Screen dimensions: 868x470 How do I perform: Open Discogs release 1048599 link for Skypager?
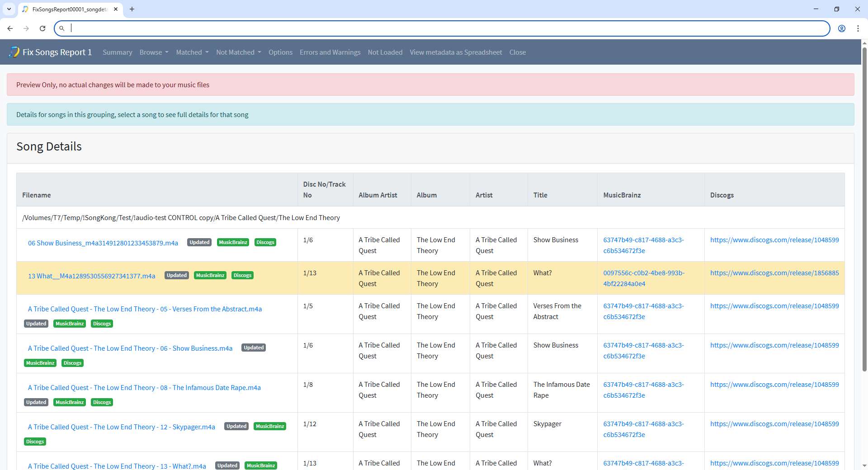[774, 424]
